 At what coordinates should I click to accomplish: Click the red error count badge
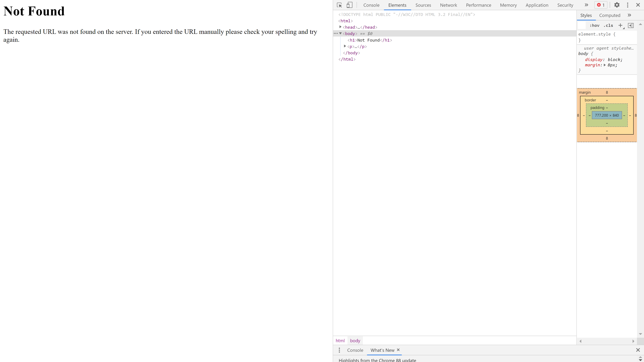[x=601, y=5]
